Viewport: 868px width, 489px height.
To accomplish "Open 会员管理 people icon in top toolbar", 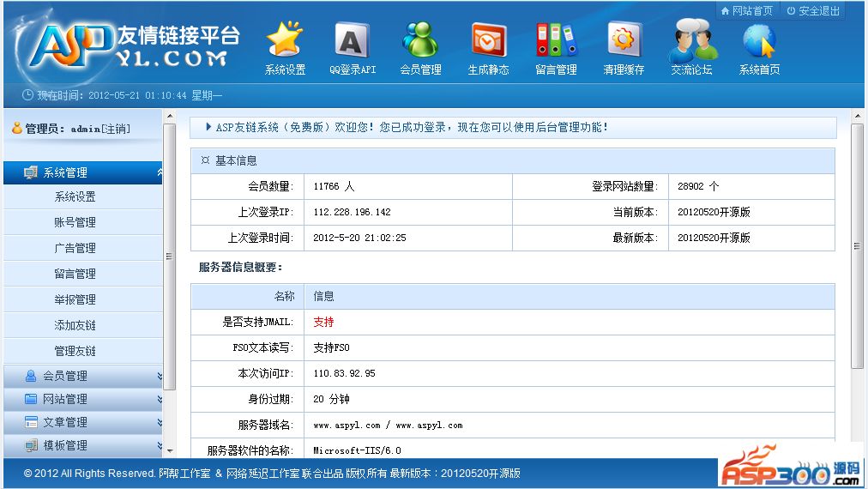I will click(420, 39).
